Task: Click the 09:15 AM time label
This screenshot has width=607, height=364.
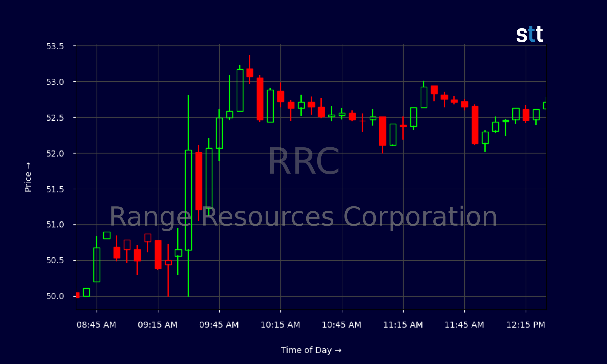Action: (x=158, y=325)
